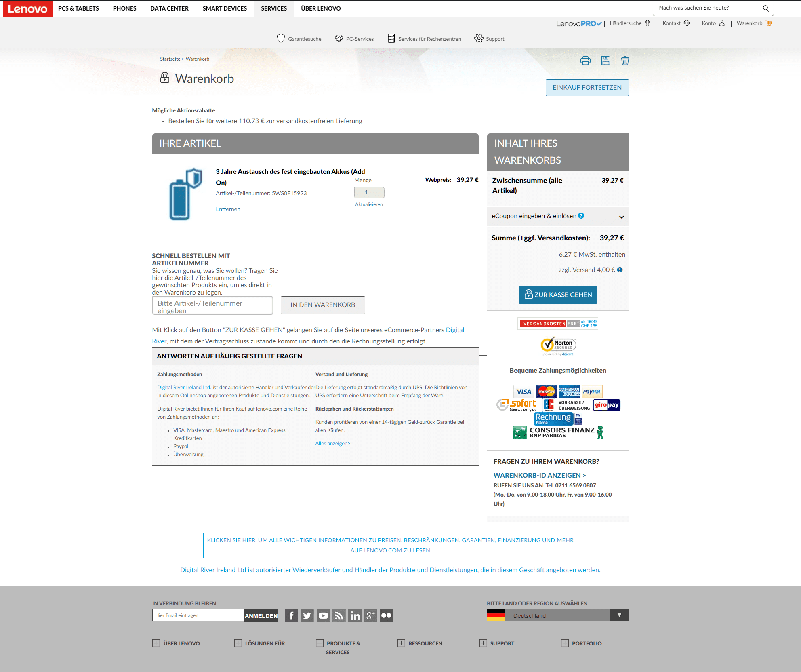Click the Artikel-/Teilenummer input field
This screenshot has width=801, height=672.
[x=212, y=306]
